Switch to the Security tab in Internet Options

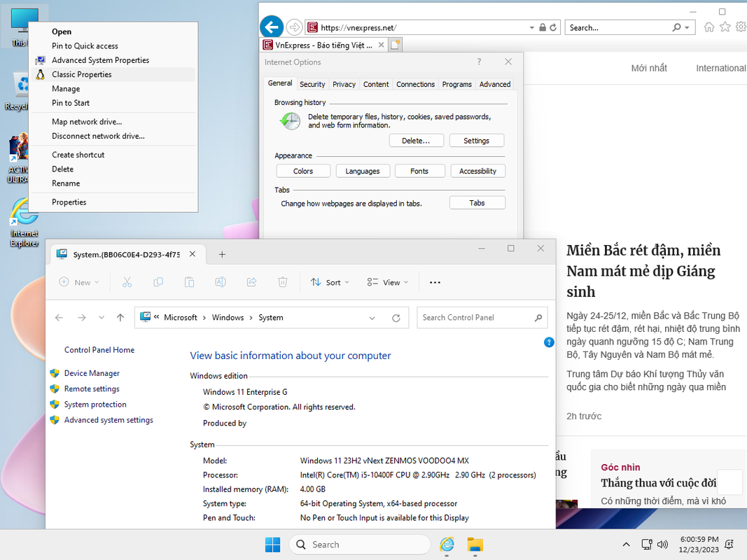pyautogui.click(x=312, y=84)
